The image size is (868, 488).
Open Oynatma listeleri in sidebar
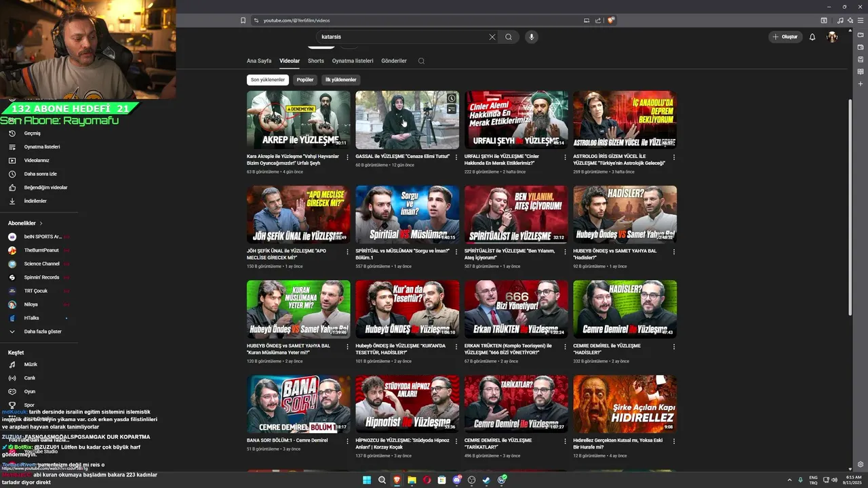[41, 147]
